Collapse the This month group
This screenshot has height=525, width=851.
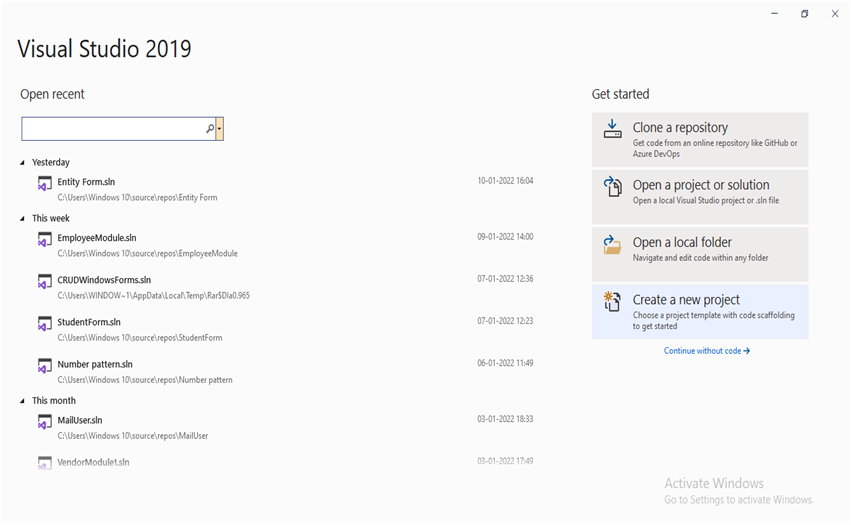tap(22, 401)
